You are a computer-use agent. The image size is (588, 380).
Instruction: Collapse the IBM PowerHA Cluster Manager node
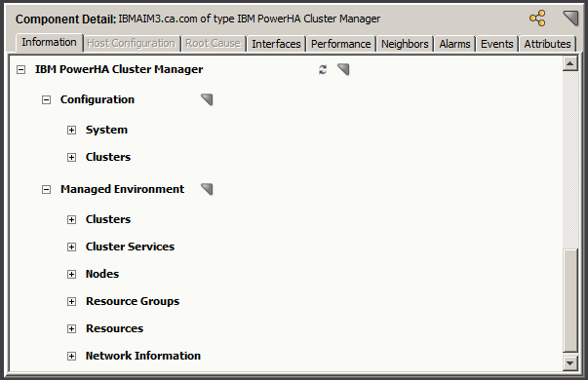coord(21,70)
